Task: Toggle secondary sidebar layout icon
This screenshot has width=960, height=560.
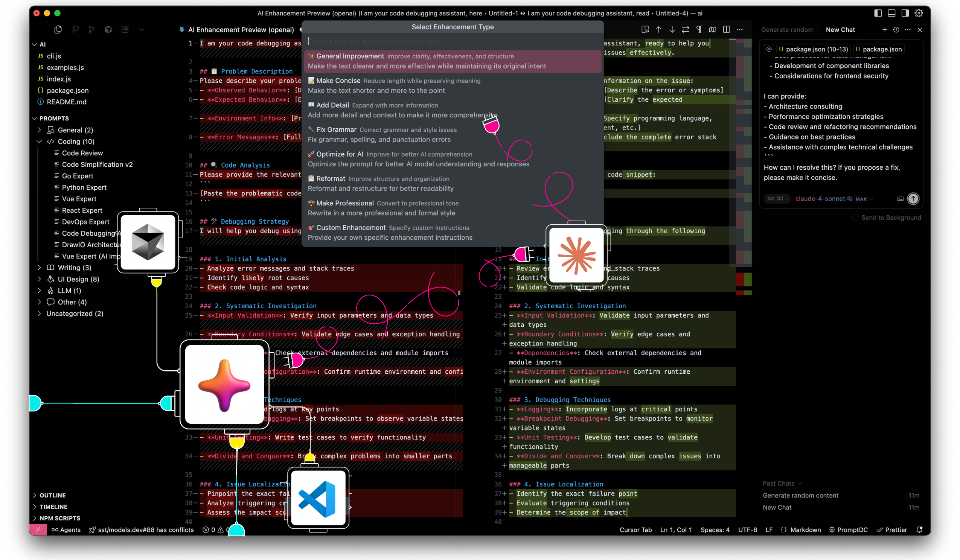Action: [905, 13]
